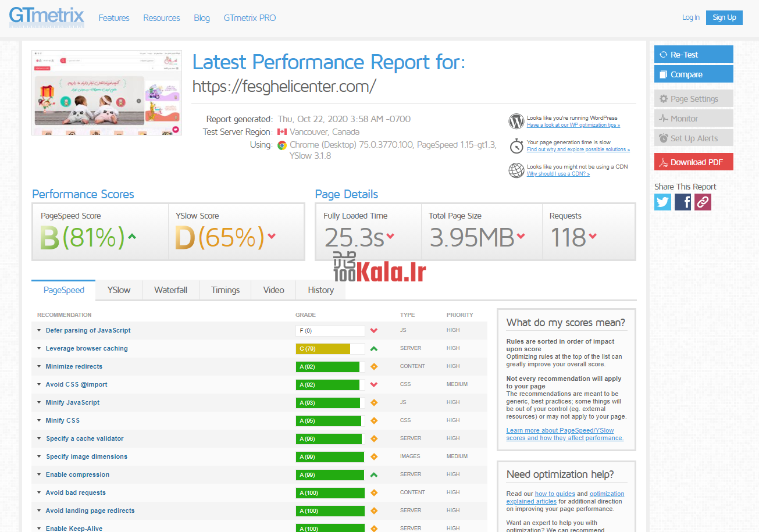The height and width of the screenshot is (532, 759).
Task: Click the globe CDN icon
Action: pos(516,170)
